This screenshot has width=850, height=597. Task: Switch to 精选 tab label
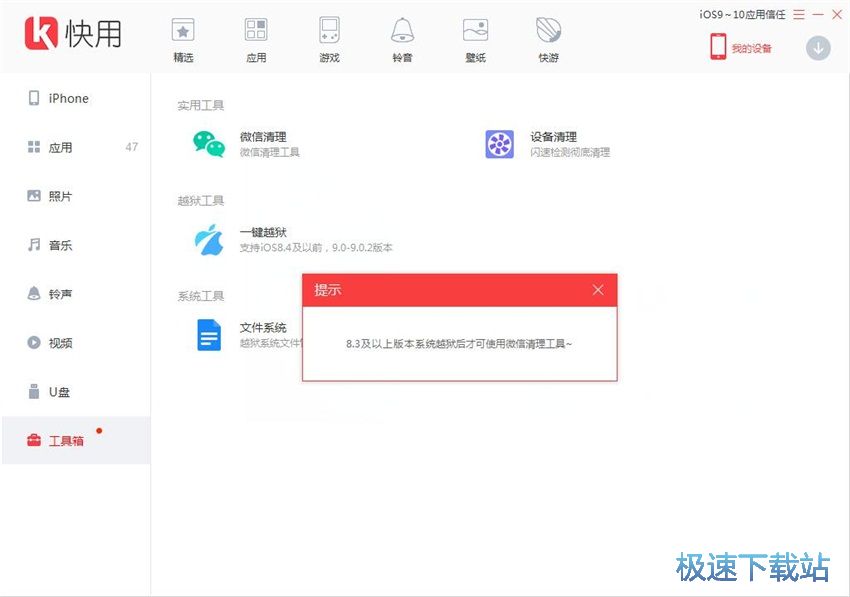click(183, 57)
